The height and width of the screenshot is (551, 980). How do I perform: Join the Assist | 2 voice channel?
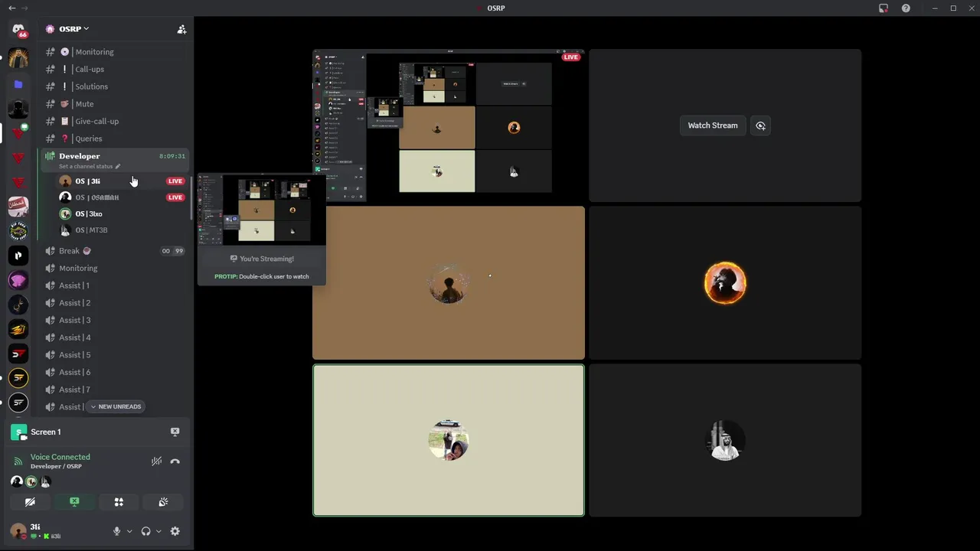115,303
